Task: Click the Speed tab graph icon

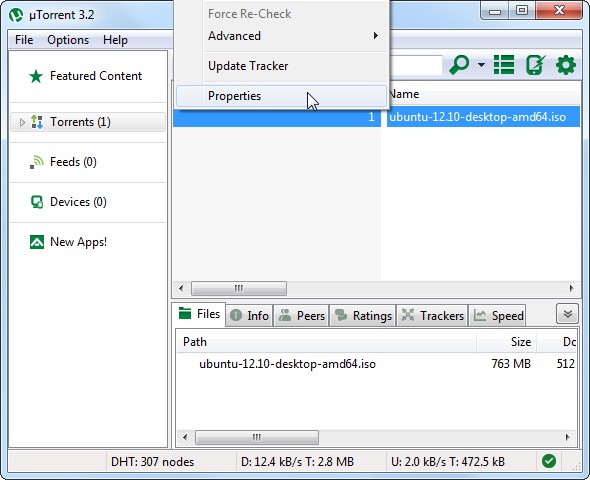Action: [480, 315]
